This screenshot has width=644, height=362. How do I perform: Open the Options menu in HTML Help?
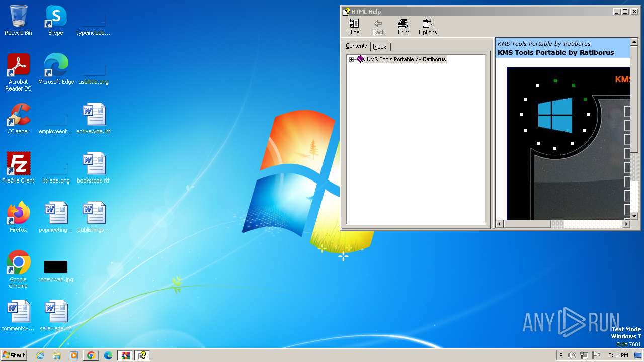pos(428,27)
